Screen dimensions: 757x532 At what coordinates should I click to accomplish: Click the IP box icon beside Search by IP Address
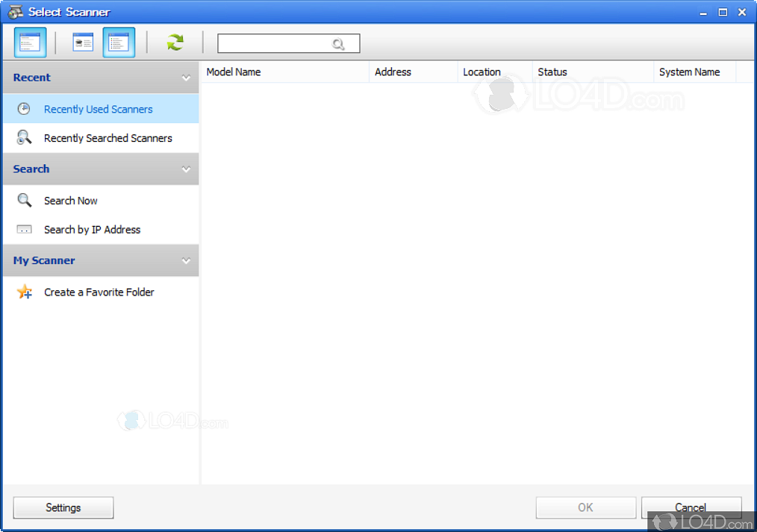[24, 230]
